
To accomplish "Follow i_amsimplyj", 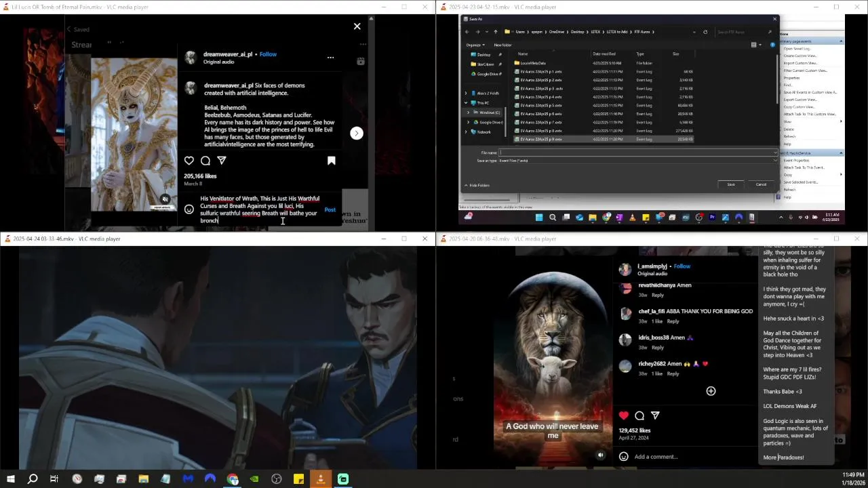I will click(682, 266).
